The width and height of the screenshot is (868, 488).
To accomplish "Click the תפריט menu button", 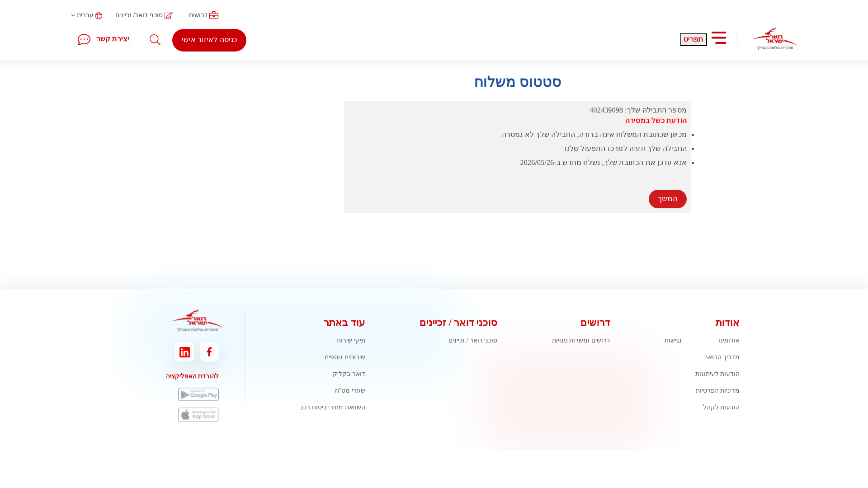I will 693,40.
